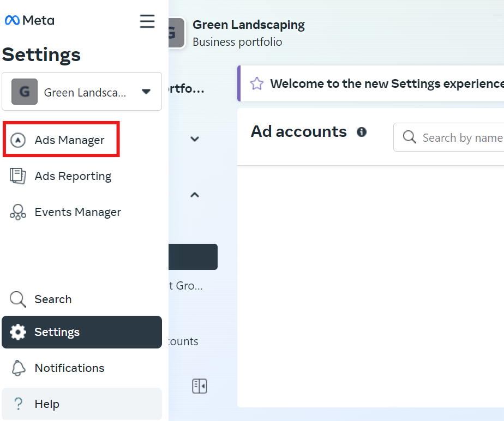Click the Events Manager nodes icon
The width and height of the screenshot is (504, 421).
[x=18, y=212]
